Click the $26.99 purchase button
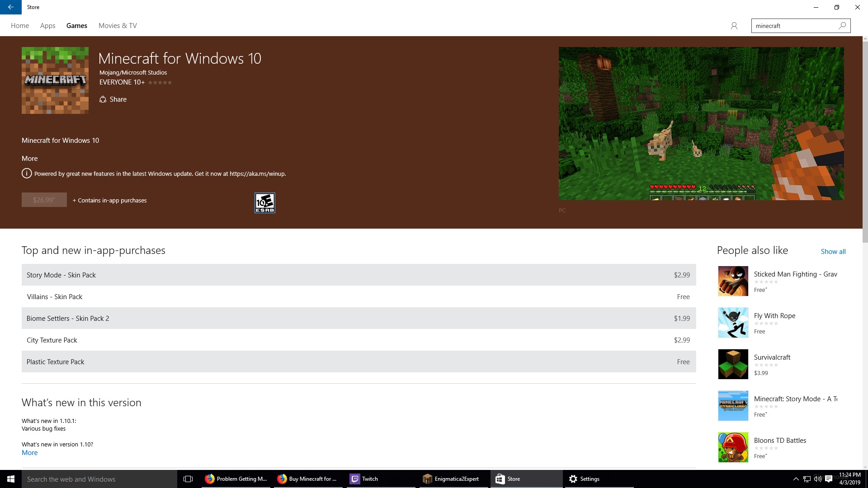This screenshot has height=488, width=868. coord(44,200)
